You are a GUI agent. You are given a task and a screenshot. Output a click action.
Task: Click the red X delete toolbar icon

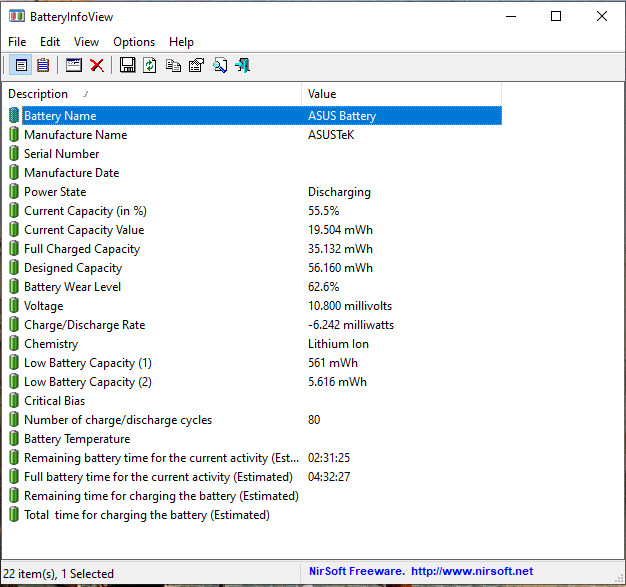click(x=97, y=65)
